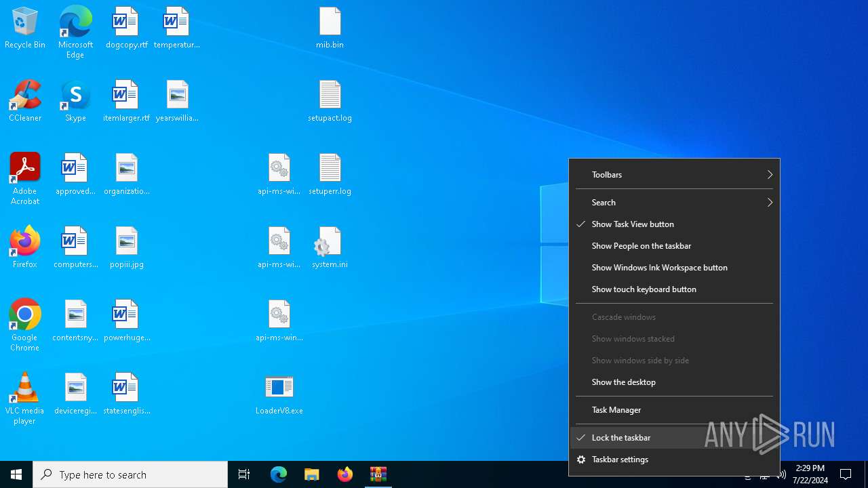
Task: Open the notification center icon
Action: coord(846,474)
